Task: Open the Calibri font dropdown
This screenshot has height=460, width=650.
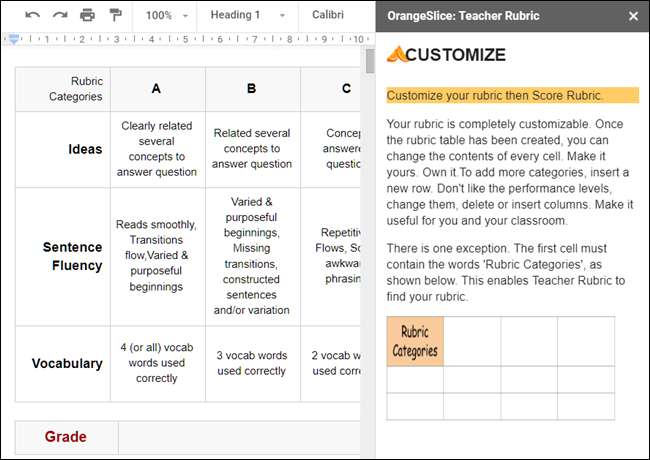Action: pos(328,15)
